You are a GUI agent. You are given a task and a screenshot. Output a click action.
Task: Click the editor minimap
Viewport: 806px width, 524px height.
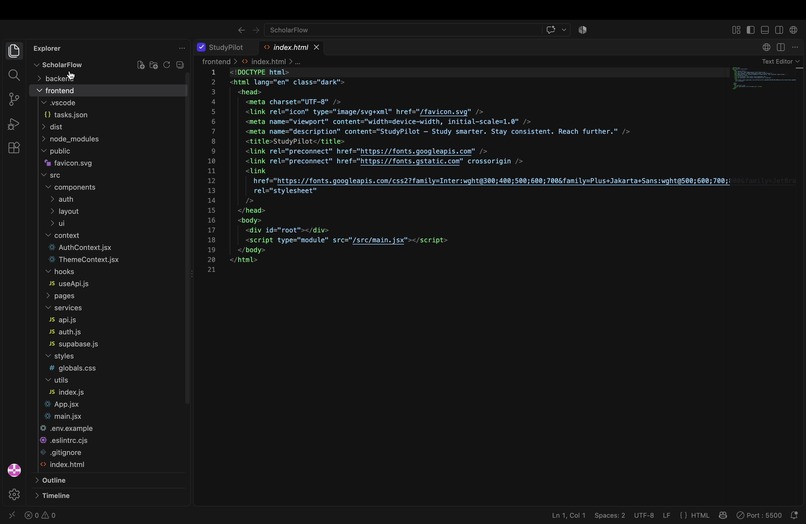pyautogui.click(x=765, y=78)
